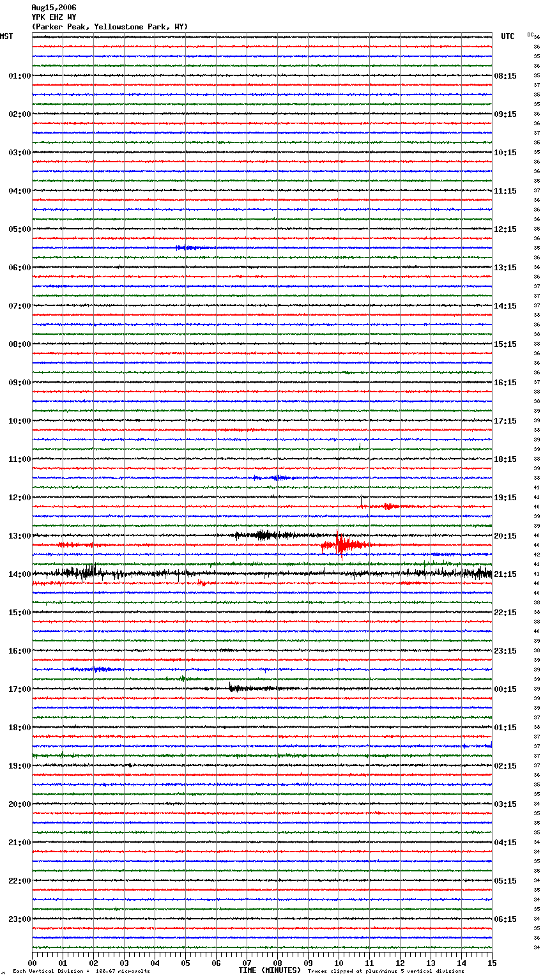Screen dimensions: 543x980
Task: Select the 21:00 MST hour label
Action: (x=20, y=843)
